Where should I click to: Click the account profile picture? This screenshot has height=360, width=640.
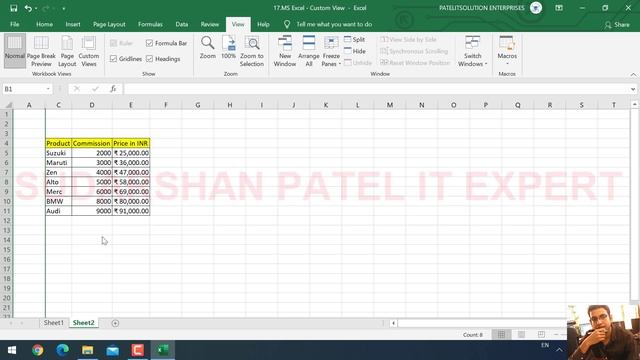point(536,8)
